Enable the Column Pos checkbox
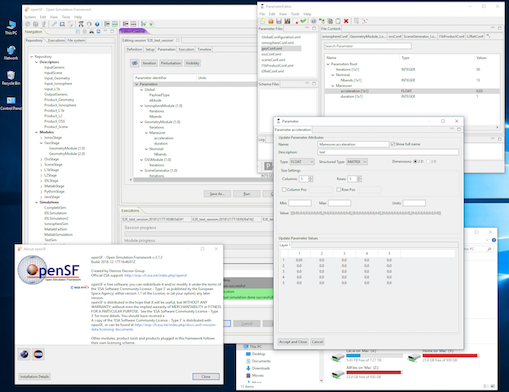The width and height of the screenshot is (509, 392). click(x=284, y=189)
